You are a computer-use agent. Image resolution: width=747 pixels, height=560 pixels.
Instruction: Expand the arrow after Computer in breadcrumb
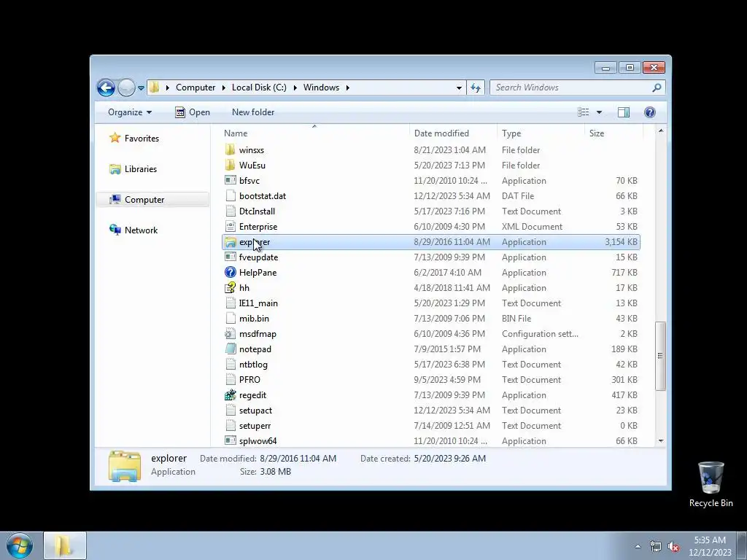click(x=223, y=87)
